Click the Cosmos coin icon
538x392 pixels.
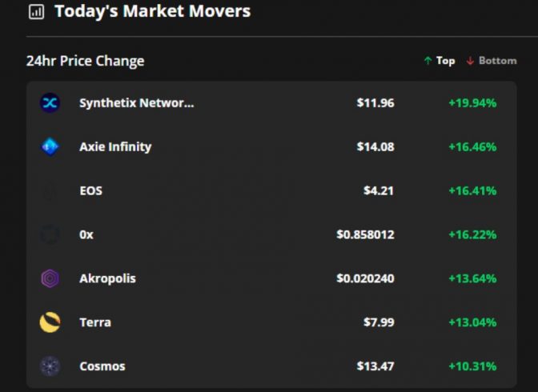tap(50, 366)
